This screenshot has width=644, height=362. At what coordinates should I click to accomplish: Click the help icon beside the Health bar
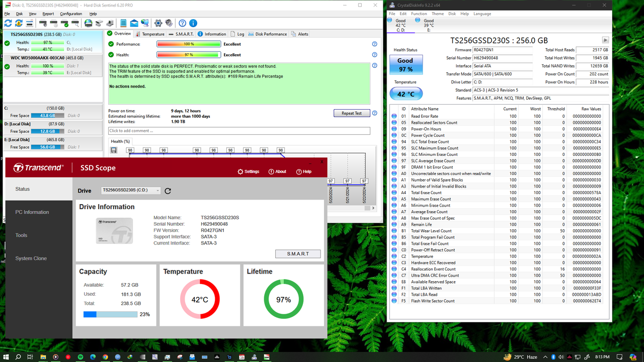pyautogui.click(x=374, y=55)
